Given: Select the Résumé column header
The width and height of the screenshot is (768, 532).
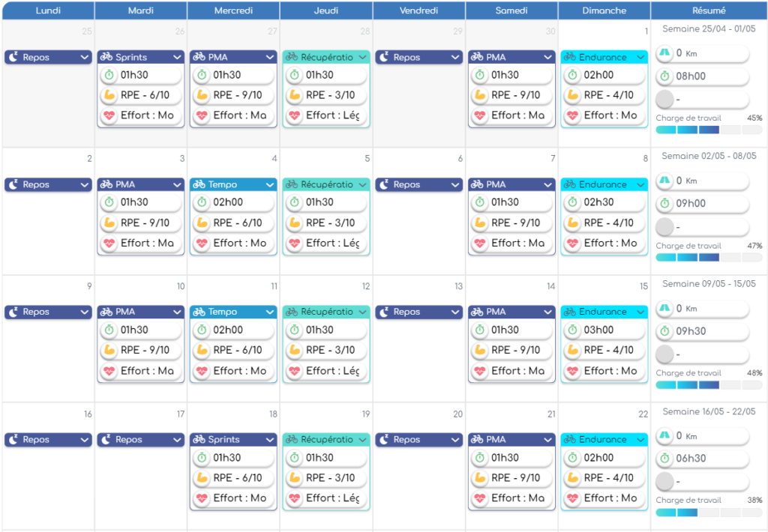Looking at the screenshot, I should click(709, 10).
